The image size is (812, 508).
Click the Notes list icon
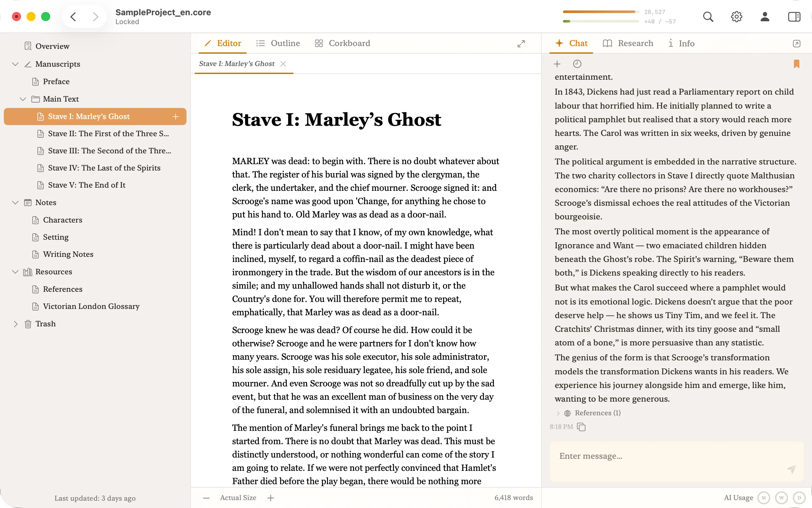click(28, 203)
